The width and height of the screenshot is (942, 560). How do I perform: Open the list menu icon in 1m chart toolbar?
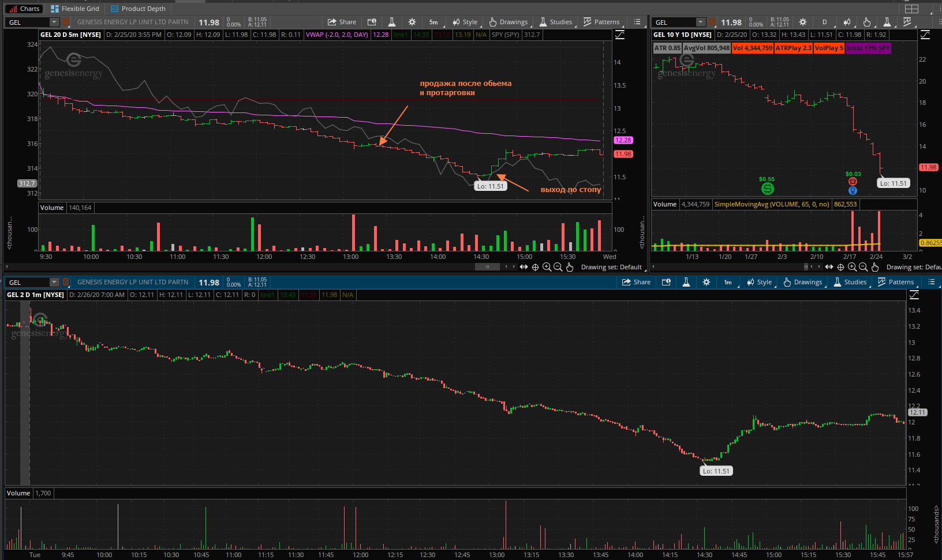coord(932,282)
